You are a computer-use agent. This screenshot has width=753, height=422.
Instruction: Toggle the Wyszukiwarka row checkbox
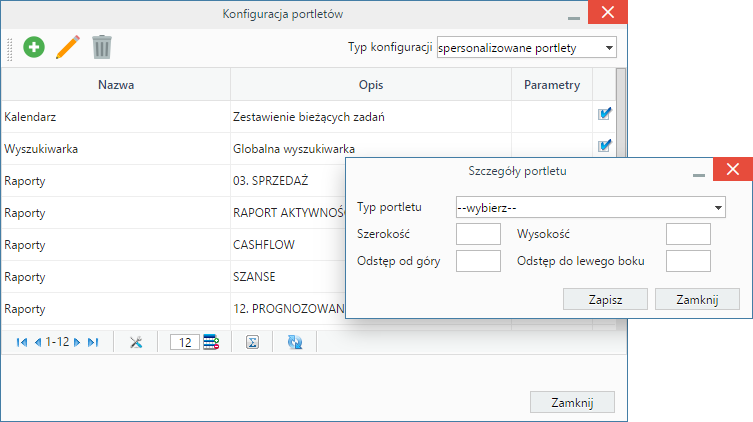pos(605,145)
